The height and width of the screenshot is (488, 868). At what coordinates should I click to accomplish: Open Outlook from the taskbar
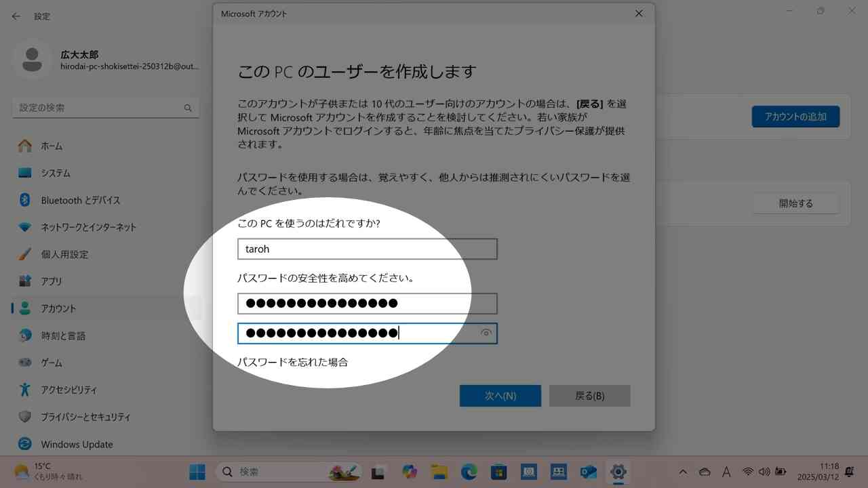point(588,472)
